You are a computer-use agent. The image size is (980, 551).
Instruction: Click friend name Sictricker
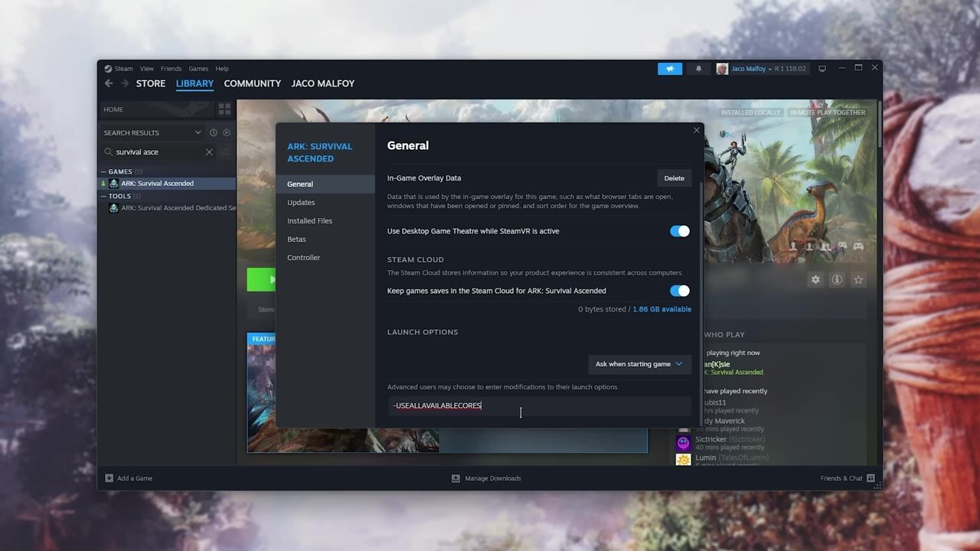[711, 439]
